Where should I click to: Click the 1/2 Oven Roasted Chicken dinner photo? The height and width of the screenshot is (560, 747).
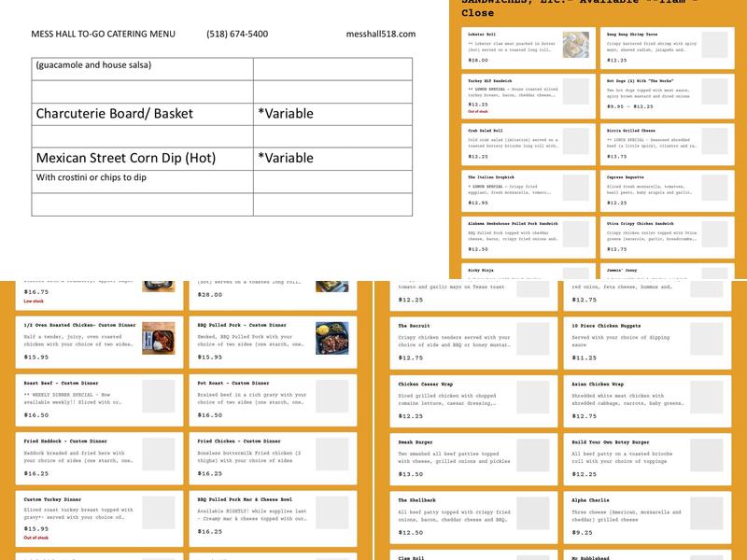[158, 338]
